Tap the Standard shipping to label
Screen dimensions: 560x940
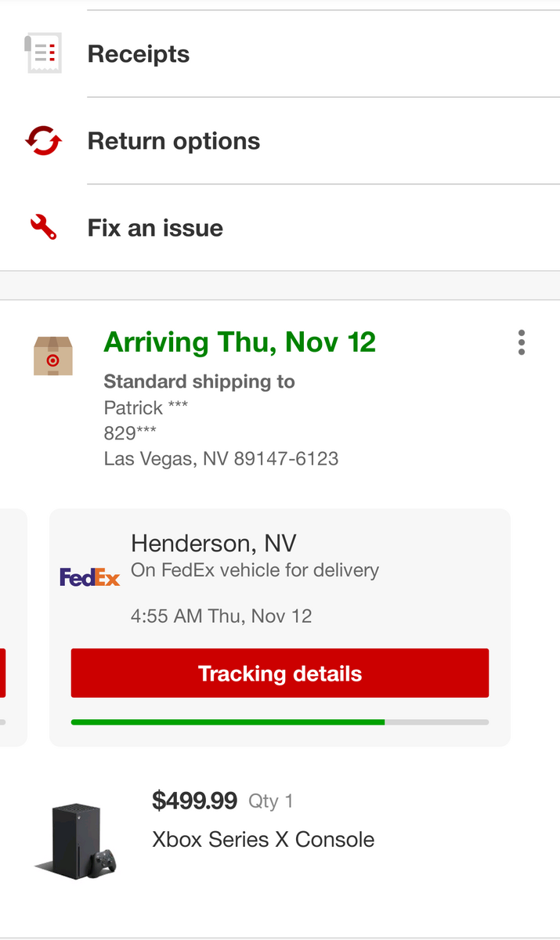199,381
